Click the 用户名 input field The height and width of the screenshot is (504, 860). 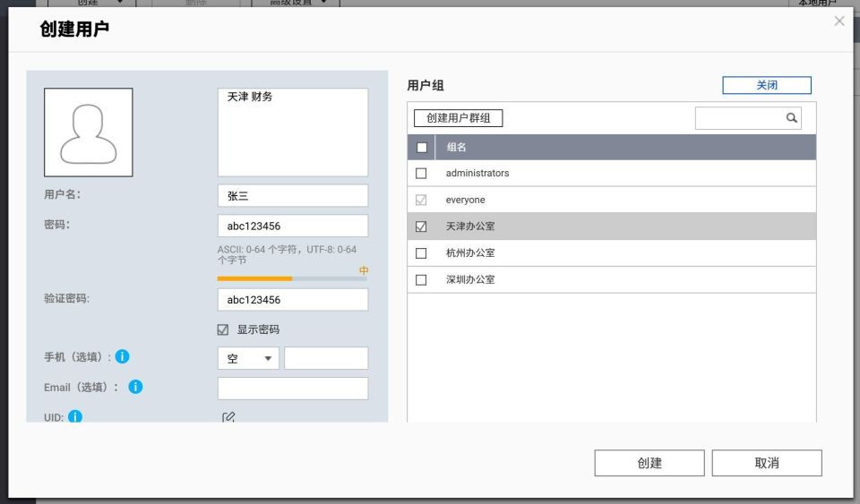click(292, 196)
